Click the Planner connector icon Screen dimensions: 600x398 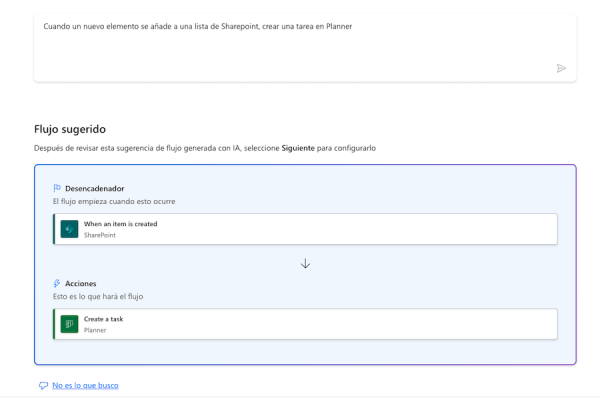(69, 324)
